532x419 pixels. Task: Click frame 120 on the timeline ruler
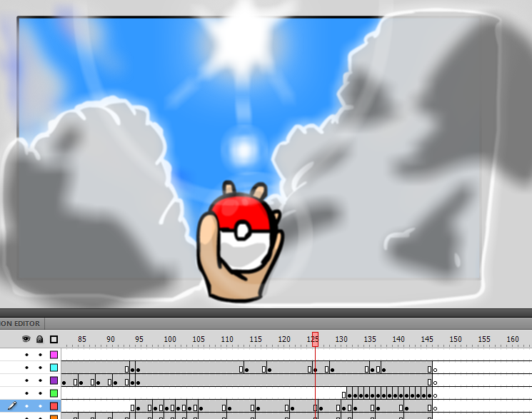(284, 339)
